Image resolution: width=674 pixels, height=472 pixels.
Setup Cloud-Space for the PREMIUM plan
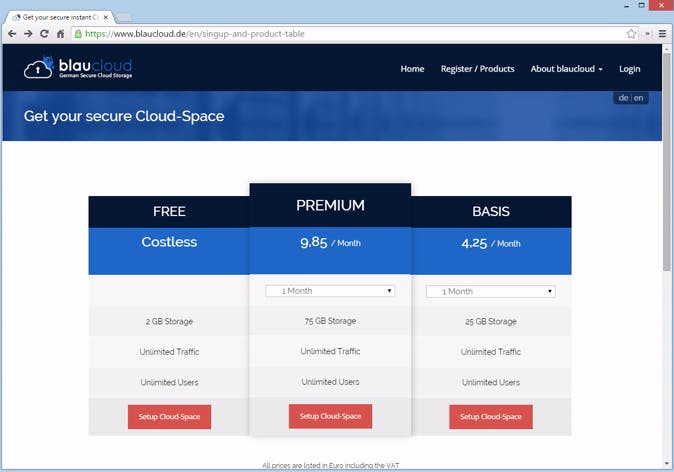(x=330, y=416)
